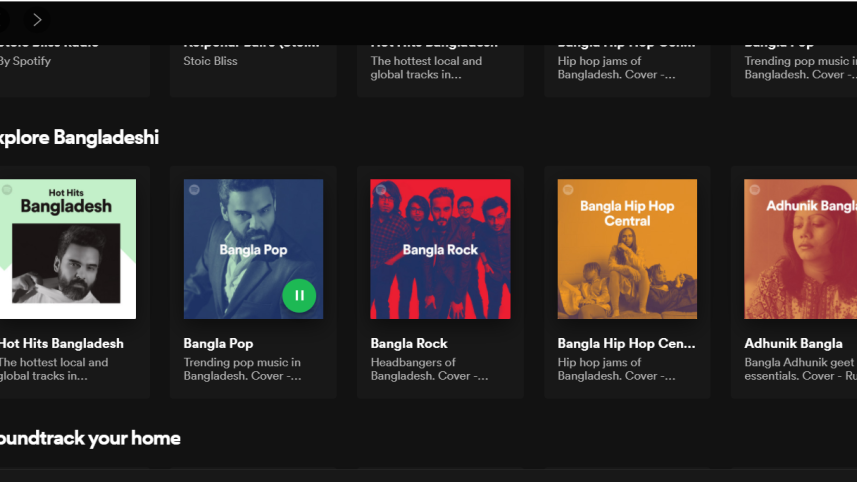This screenshot has height=482, width=857.
Task: Click the Bangla Pop playlist title
Action: 218,343
